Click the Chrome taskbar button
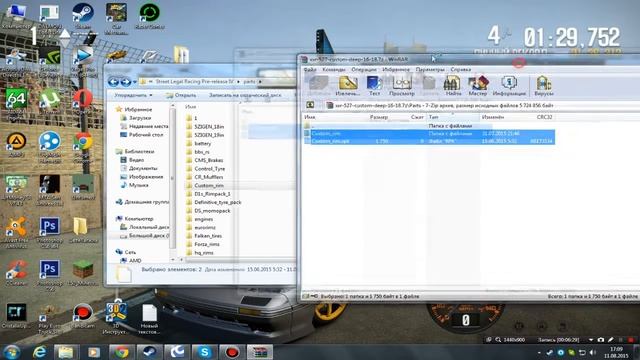The height and width of the screenshot is (360, 640). pos(122,352)
